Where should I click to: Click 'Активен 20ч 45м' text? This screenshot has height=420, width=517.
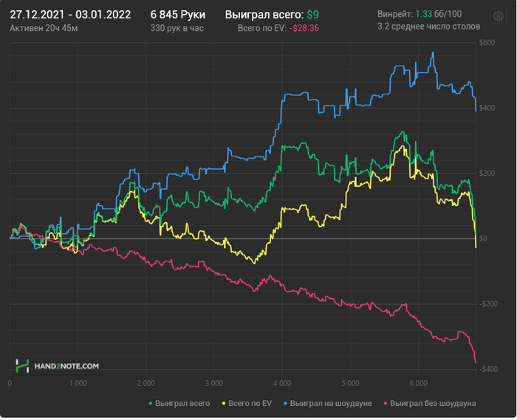(x=44, y=28)
